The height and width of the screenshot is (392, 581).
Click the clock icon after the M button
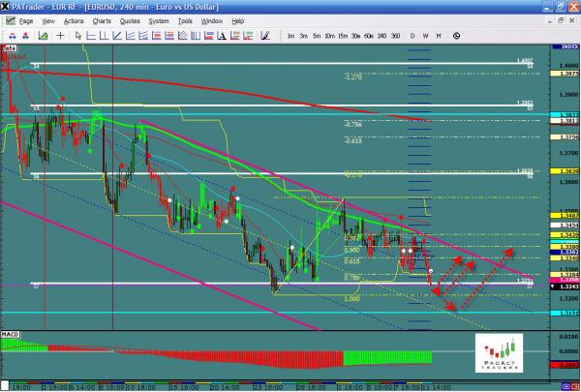(456, 36)
